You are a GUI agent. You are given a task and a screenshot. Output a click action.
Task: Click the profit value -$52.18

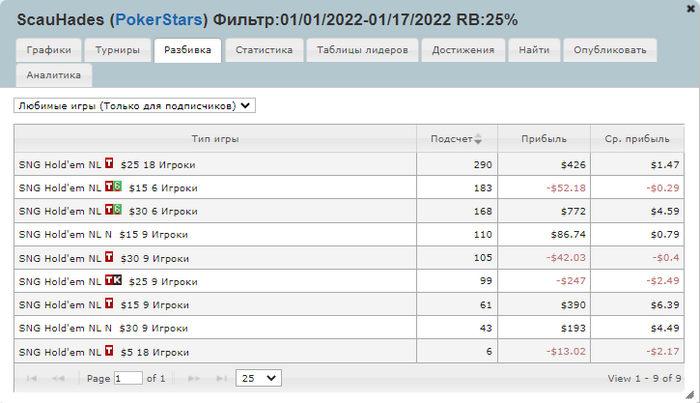coord(566,188)
